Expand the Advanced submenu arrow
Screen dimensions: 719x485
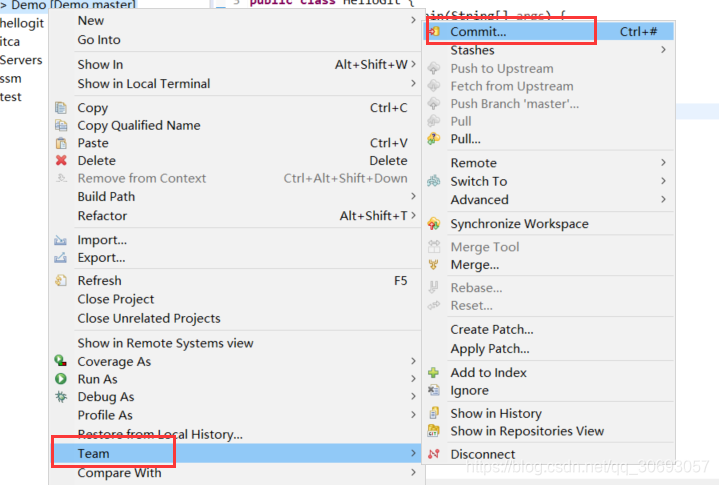[664, 199]
